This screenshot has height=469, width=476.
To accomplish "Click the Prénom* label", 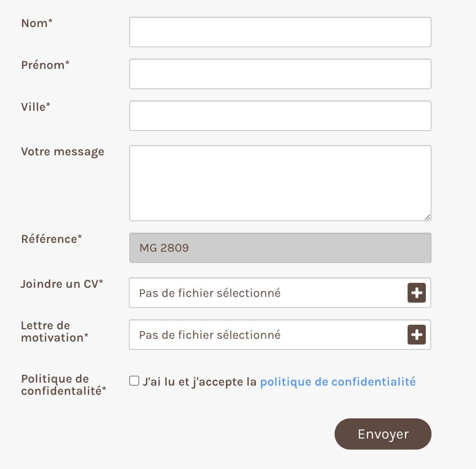I will click(x=45, y=65).
